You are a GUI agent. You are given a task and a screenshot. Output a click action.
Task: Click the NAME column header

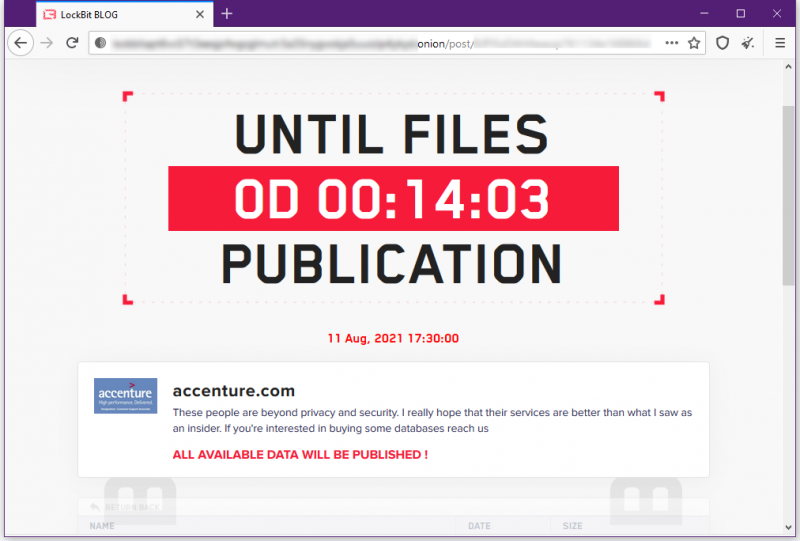(102, 526)
